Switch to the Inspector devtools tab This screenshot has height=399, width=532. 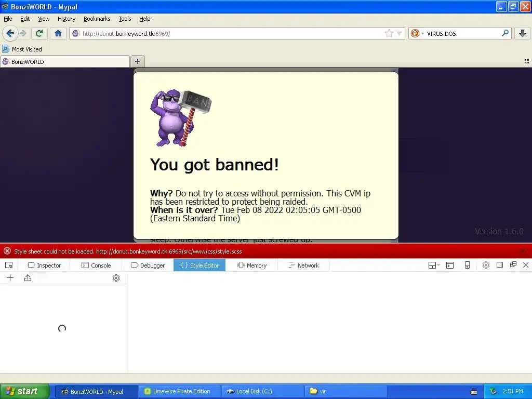(x=44, y=265)
